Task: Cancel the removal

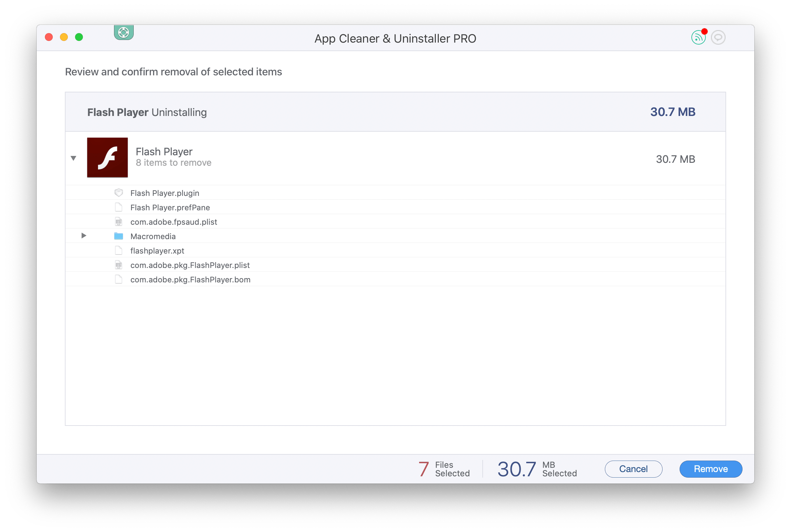Action: coord(633,469)
